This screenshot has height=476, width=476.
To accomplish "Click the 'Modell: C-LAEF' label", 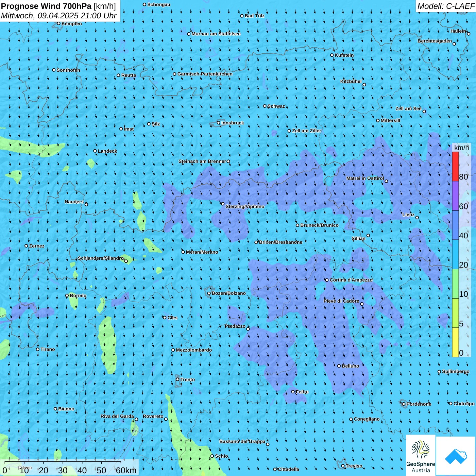I will click(x=446, y=6).
